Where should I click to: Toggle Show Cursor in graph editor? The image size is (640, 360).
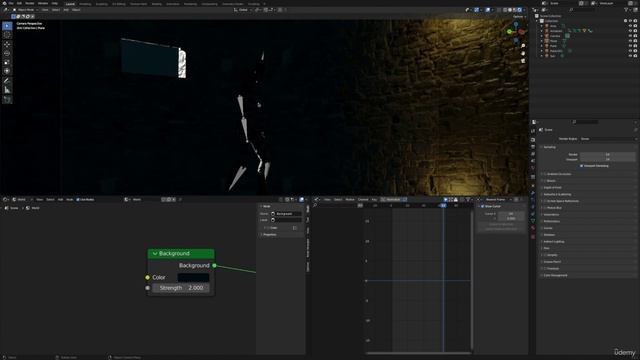coord(482,207)
